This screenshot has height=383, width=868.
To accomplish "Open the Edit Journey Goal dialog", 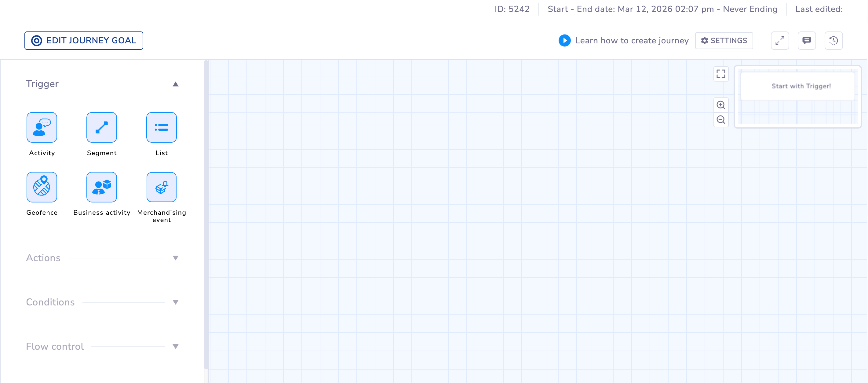I will tap(84, 40).
